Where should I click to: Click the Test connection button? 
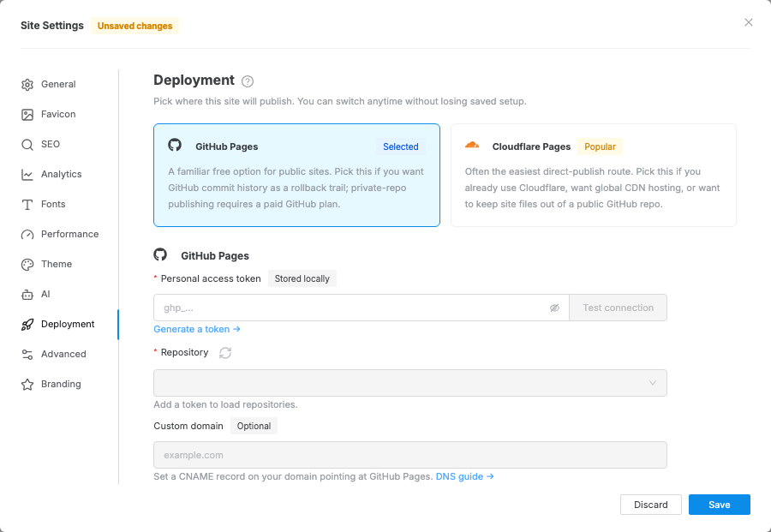click(618, 308)
